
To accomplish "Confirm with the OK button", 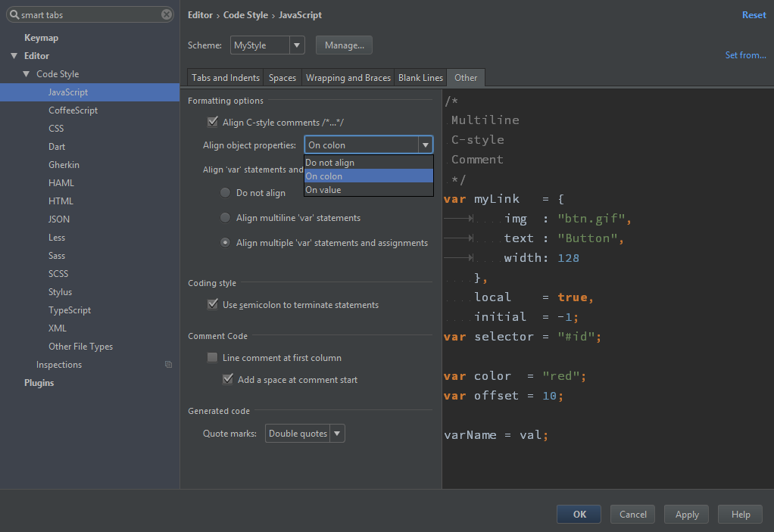I will pos(579,515).
